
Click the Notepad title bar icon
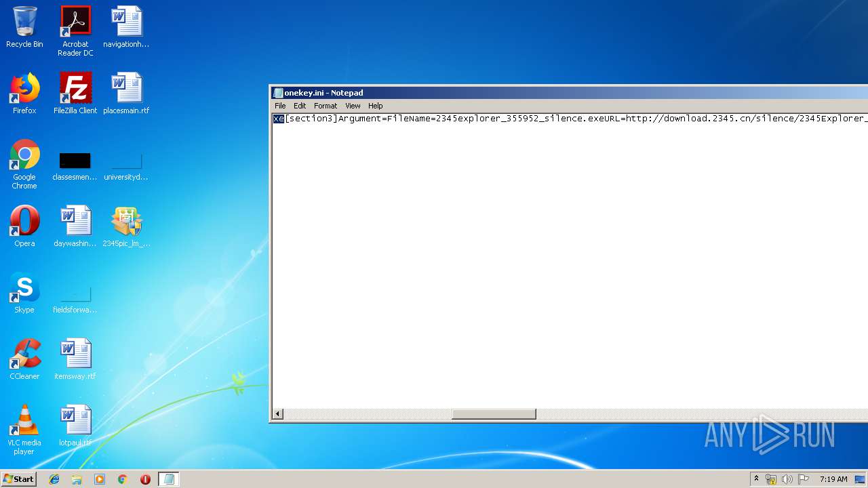tap(277, 93)
